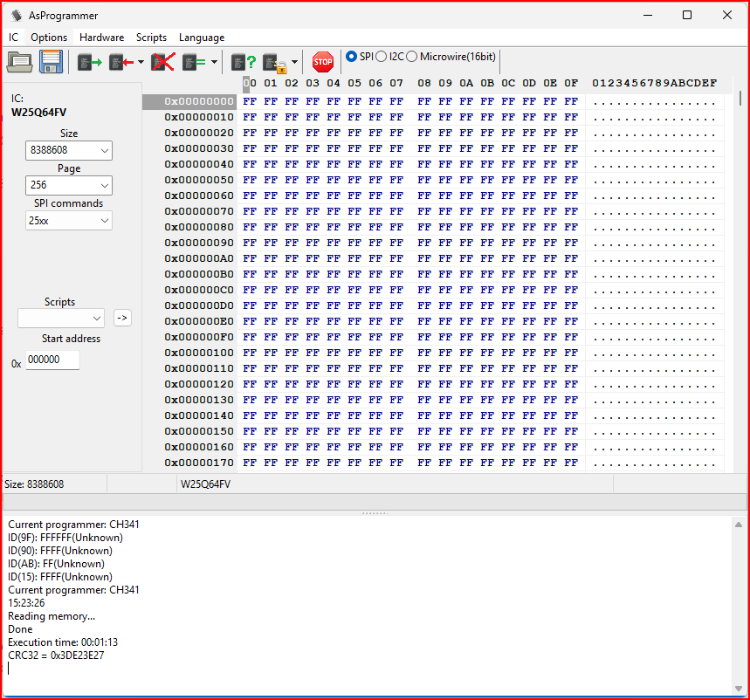Click the Write IC chip icon
Screen dimensions: 750x700
point(121,62)
